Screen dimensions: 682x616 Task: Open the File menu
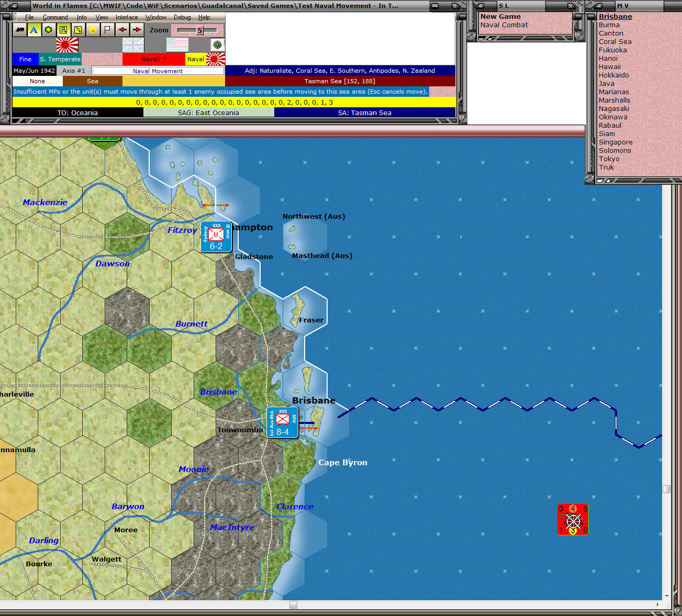(29, 17)
